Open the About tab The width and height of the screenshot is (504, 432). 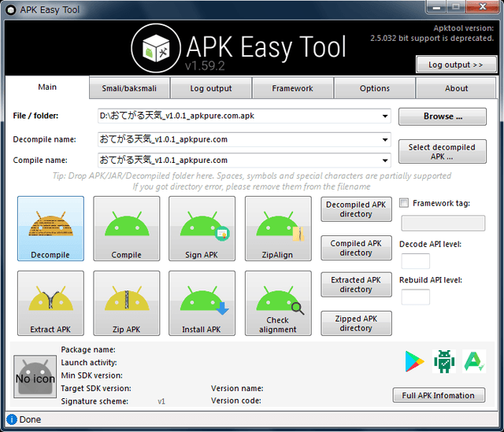tap(457, 88)
